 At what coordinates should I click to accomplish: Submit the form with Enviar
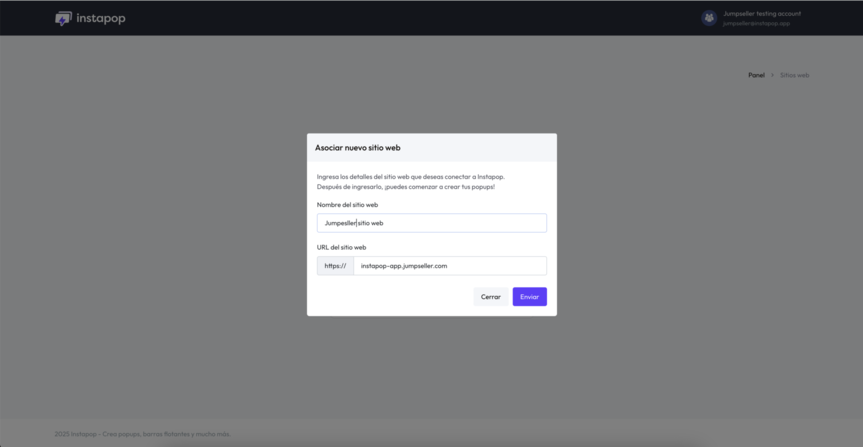(x=529, y=297)
